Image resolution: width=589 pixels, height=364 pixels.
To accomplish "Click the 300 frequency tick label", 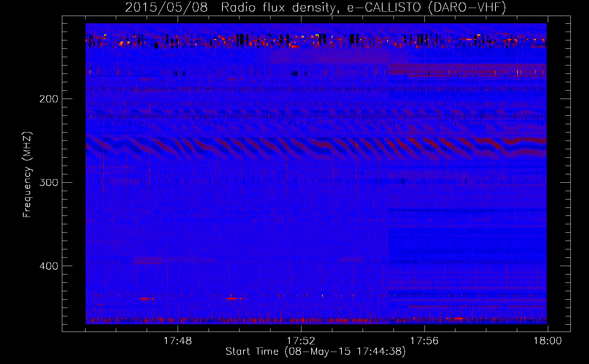I will point(49,182).
